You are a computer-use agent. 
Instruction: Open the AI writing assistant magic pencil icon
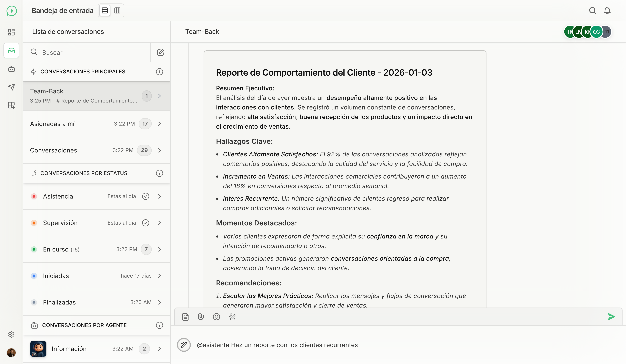232,317
